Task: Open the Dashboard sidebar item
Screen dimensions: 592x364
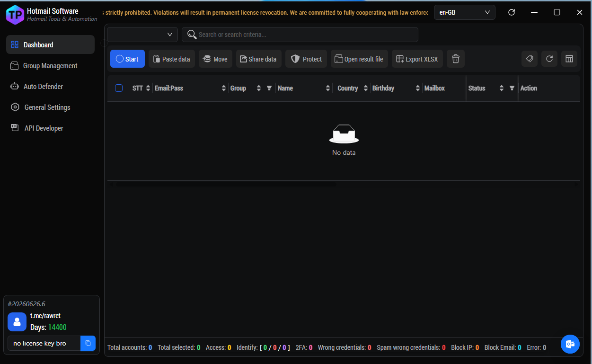Action: coord(50,44)
